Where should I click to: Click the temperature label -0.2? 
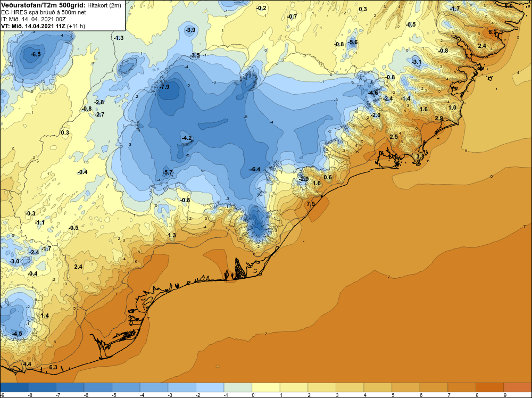pos(261,8)
